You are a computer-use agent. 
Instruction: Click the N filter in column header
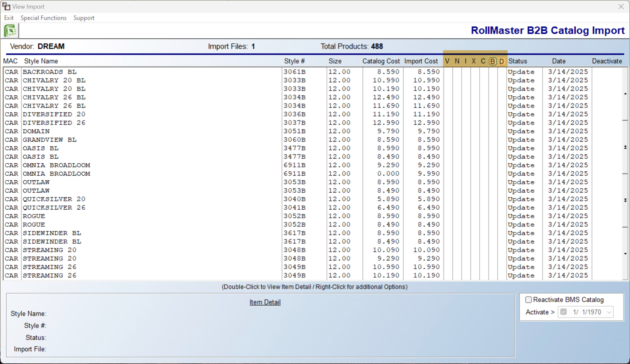(457, 61)
